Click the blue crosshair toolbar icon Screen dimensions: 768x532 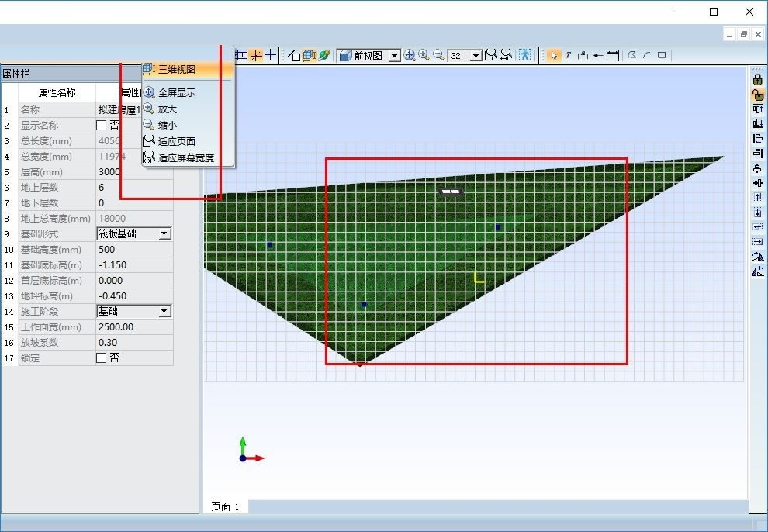tap(271, 55)
